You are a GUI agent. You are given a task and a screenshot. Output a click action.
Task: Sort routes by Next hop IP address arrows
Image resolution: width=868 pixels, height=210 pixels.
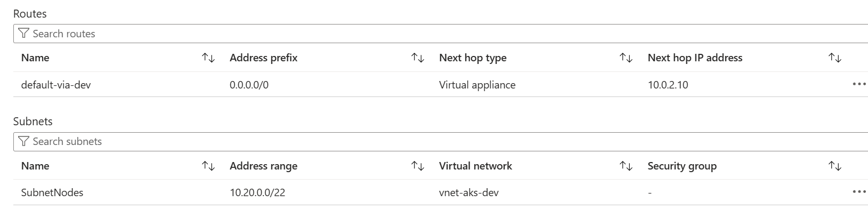coord(835,58)
